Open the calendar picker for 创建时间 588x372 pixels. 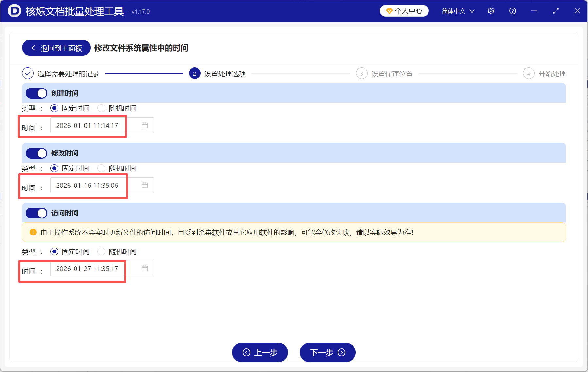145,125
